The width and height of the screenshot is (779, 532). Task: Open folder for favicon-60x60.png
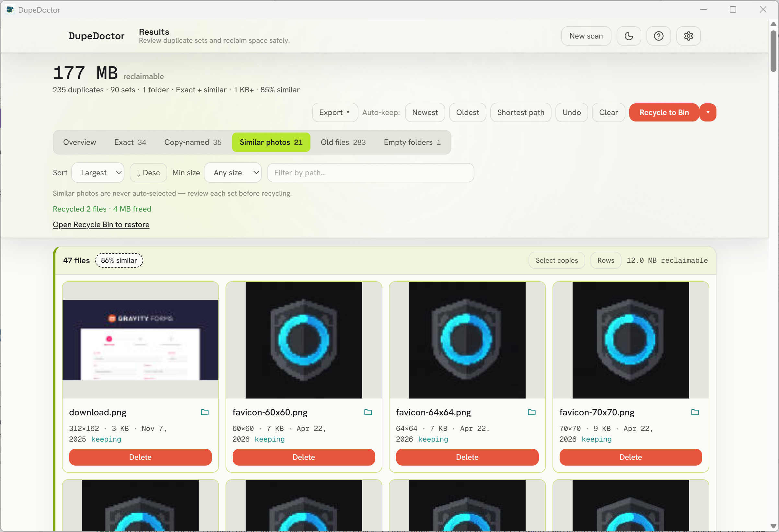(368, 412)
